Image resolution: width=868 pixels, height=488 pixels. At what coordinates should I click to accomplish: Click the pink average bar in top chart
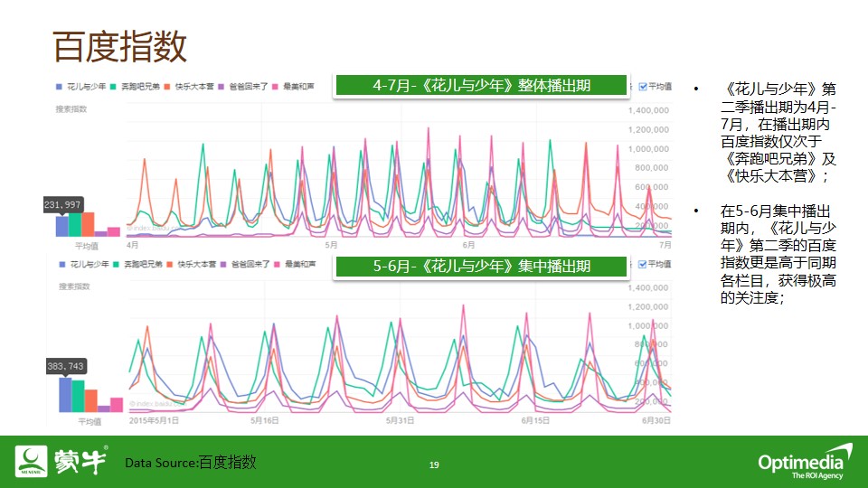pyautogui.click(x=114, y=232)
